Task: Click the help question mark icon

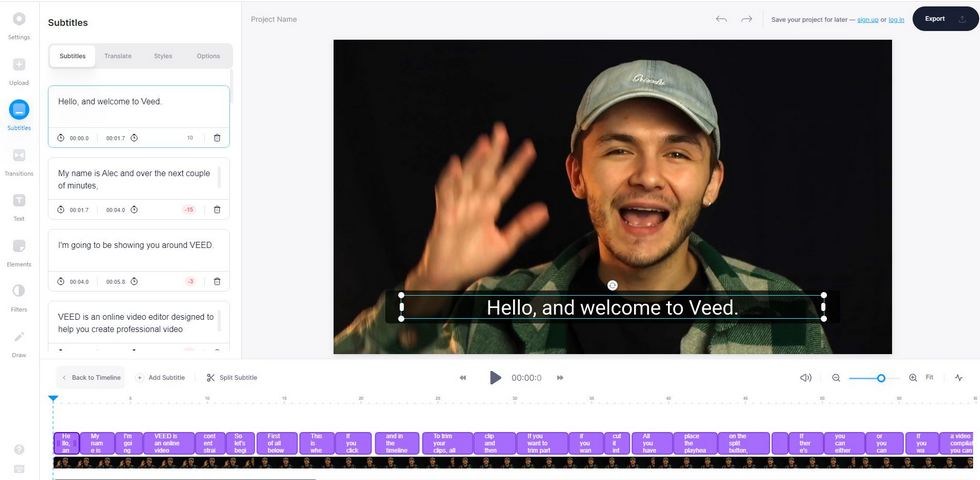Action: pos(19,449)
